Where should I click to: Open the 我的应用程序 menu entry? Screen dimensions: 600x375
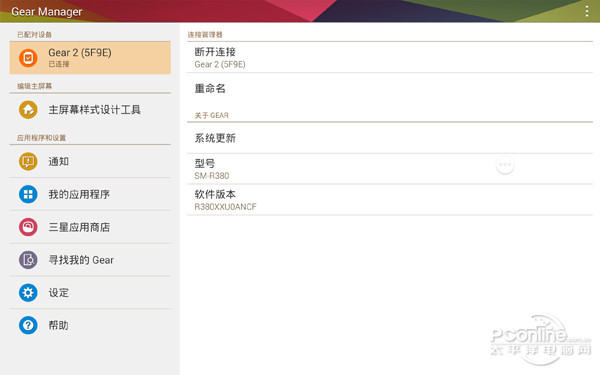tap(90, 194)
